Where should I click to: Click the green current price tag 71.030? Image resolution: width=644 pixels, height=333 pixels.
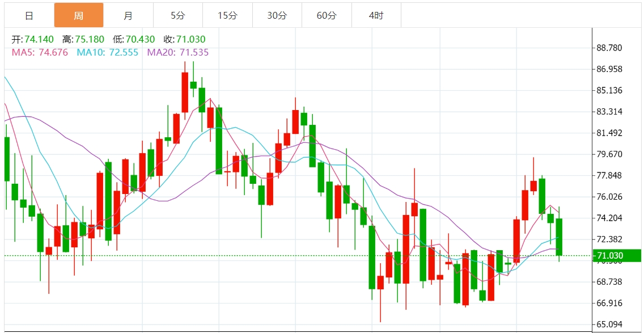(x=617, y=256)
